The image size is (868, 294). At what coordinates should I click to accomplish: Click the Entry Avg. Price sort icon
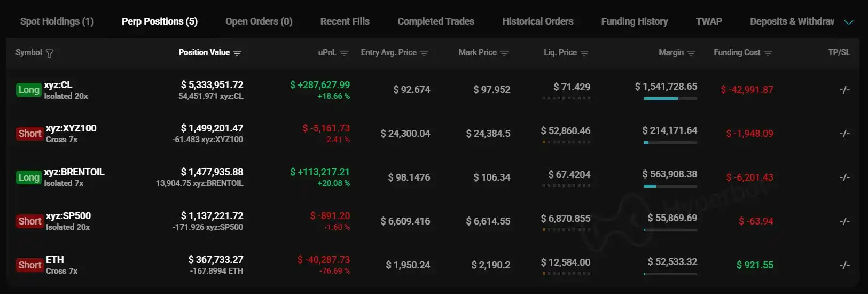coord(424,53)
